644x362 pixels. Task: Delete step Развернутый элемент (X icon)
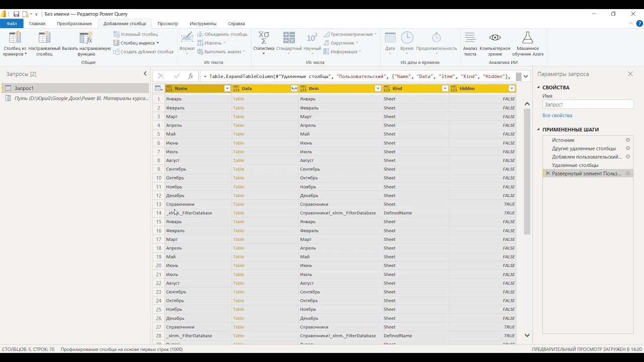tap(548, 173)
